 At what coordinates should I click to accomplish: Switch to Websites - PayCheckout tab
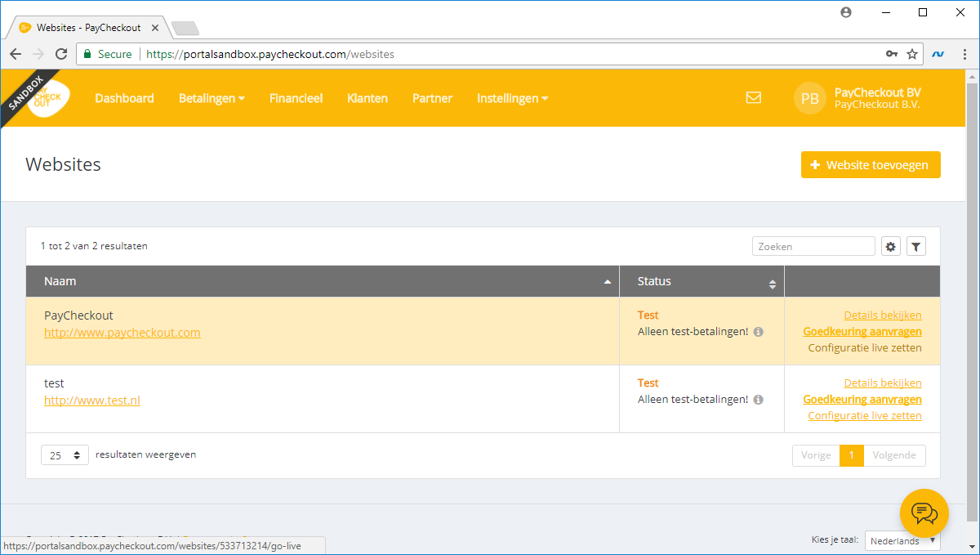pyautogui.click(x=88, y=28)
